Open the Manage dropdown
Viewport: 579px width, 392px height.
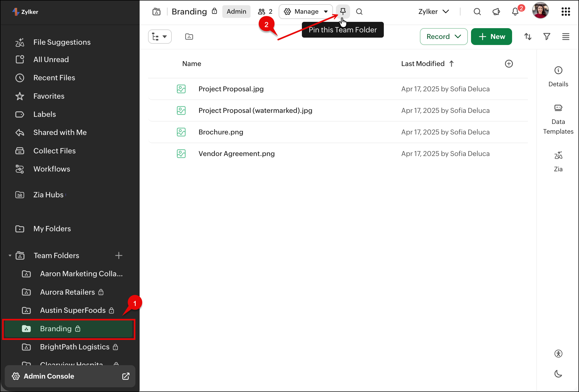click(x=306, y=12)
